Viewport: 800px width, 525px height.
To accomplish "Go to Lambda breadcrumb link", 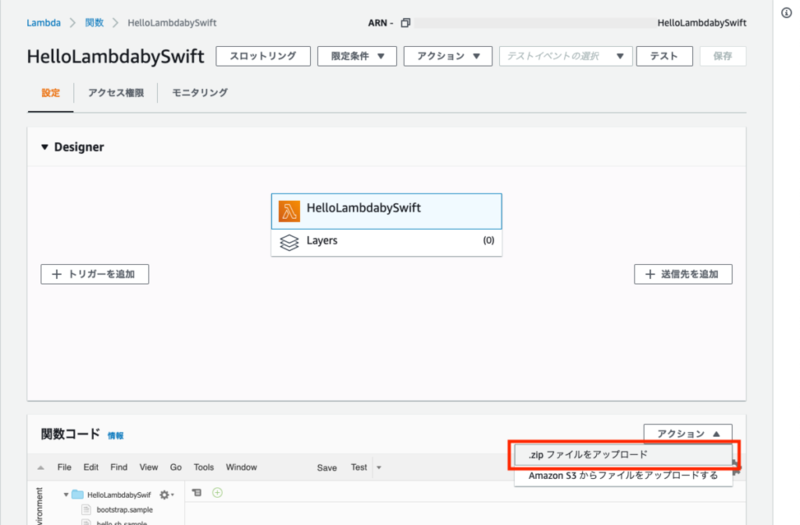I will (x=43, y=23).
